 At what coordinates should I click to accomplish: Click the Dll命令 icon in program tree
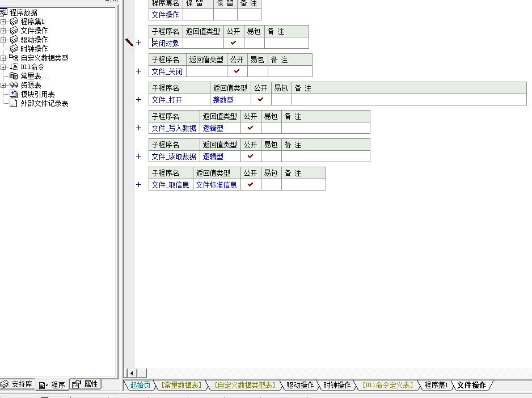coord(14,67)
